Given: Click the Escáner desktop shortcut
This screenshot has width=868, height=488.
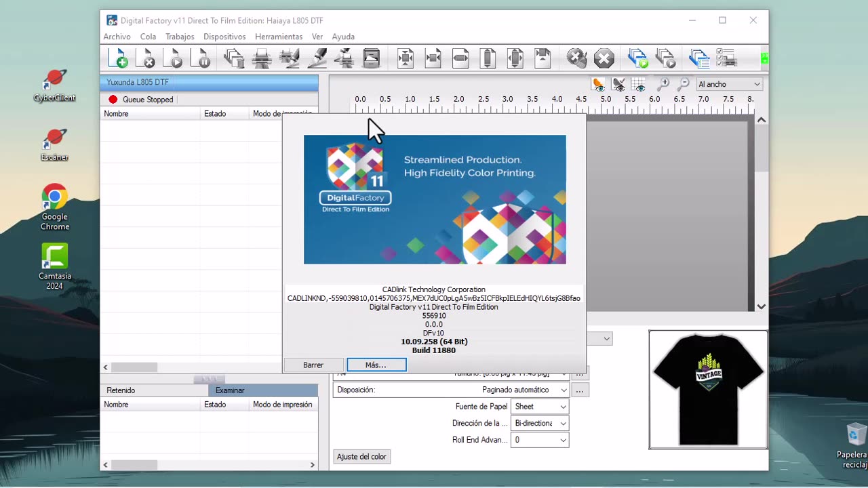Looking at the screenshot, I should pos(55,144).
